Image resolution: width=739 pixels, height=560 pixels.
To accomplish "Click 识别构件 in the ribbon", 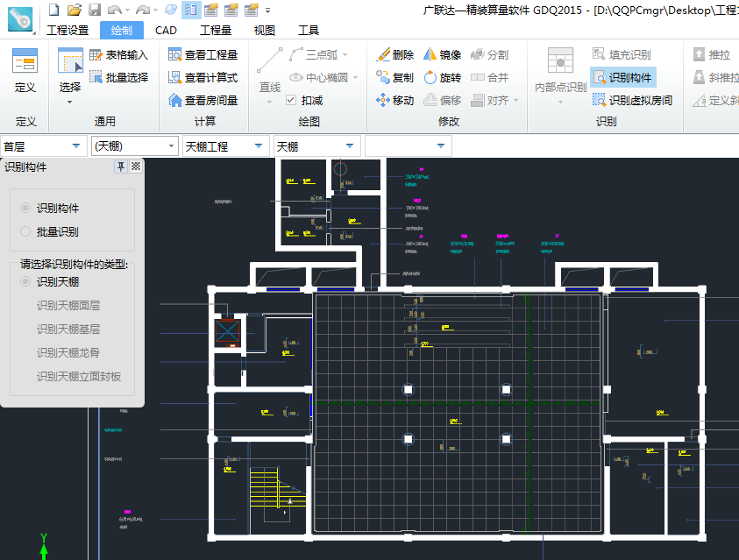I will pos(622,77).
